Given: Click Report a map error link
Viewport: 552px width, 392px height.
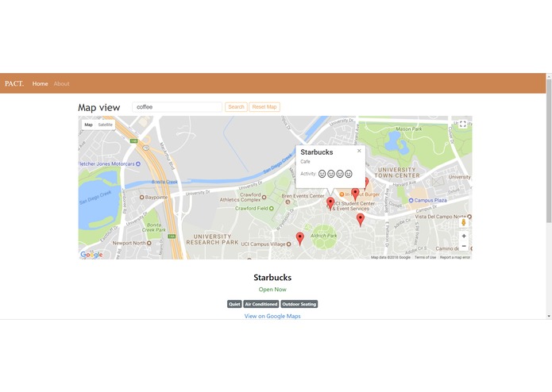Looking at the screenshot, I should coord(455,257).
